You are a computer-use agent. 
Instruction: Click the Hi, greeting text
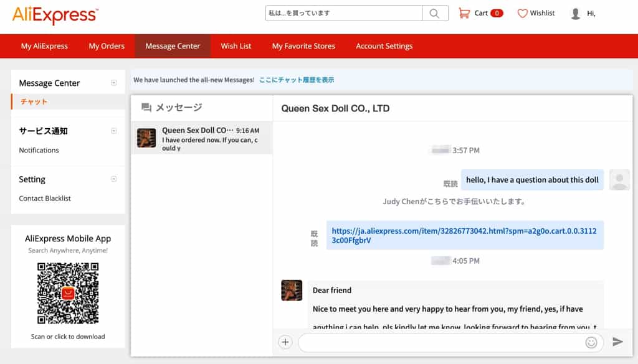click(591, 14)
